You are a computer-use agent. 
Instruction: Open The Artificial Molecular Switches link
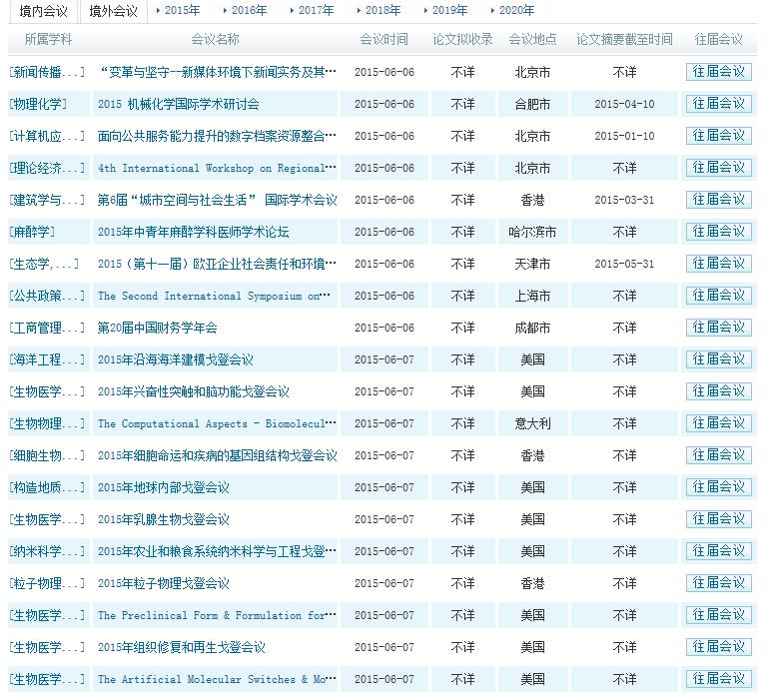click(217, 679)
